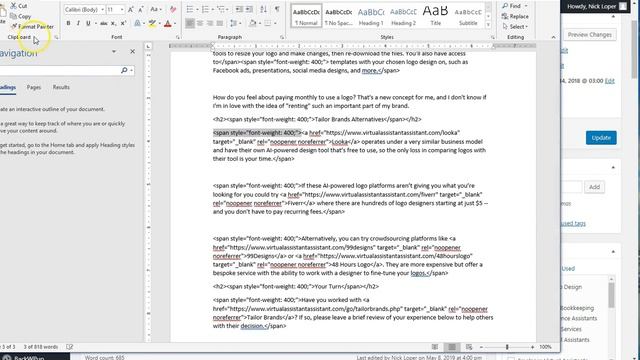Increase paragraph indent
Image resolution: width=640 pixels, height=360 pixels.
pyautogui.click(x=249, y=9)
